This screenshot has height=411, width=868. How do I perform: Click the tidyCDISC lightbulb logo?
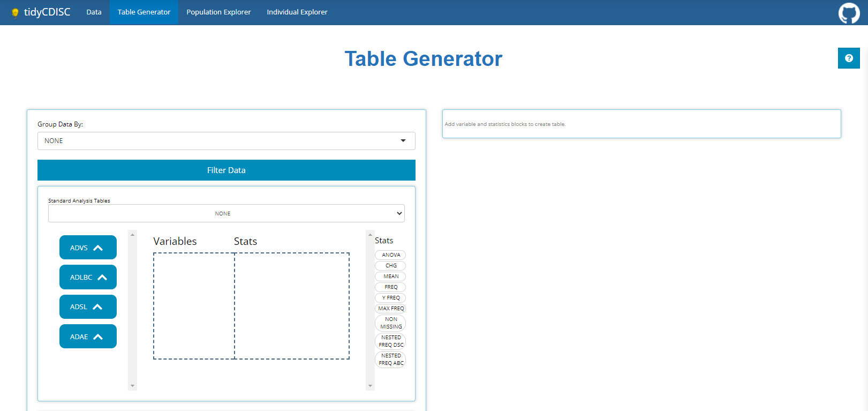coord(15,12)
